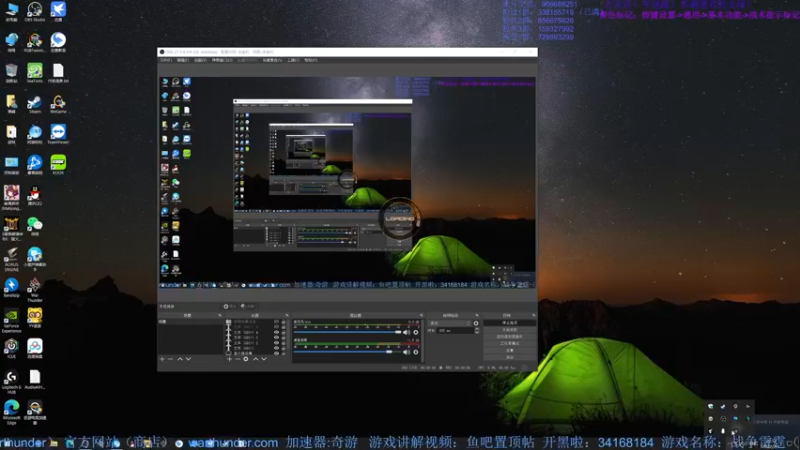Open the Feishu blue bird desktop icon
The width and height of the screenshot is (800, 450).
(58, 12)
